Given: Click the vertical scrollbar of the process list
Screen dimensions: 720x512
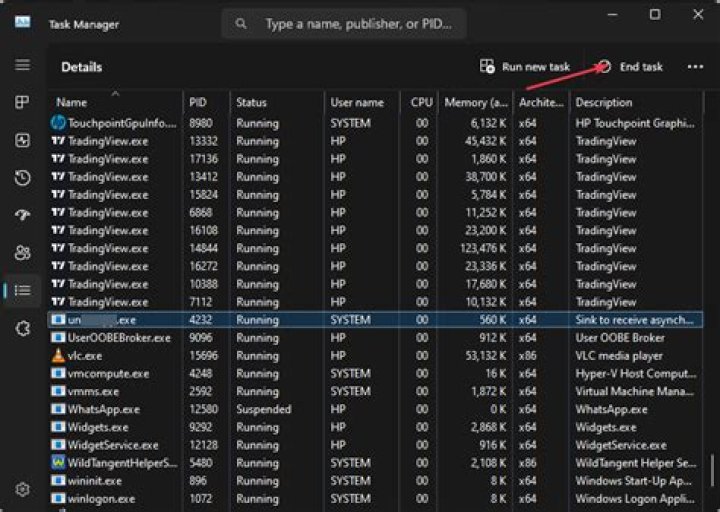Looking at the screenshot, I should point(712,467).
